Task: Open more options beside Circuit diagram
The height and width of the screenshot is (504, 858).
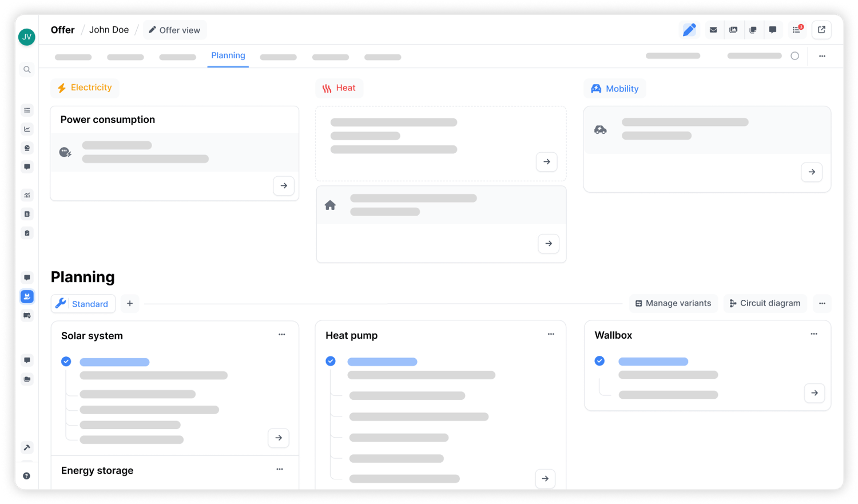Action: click(822, 303)
